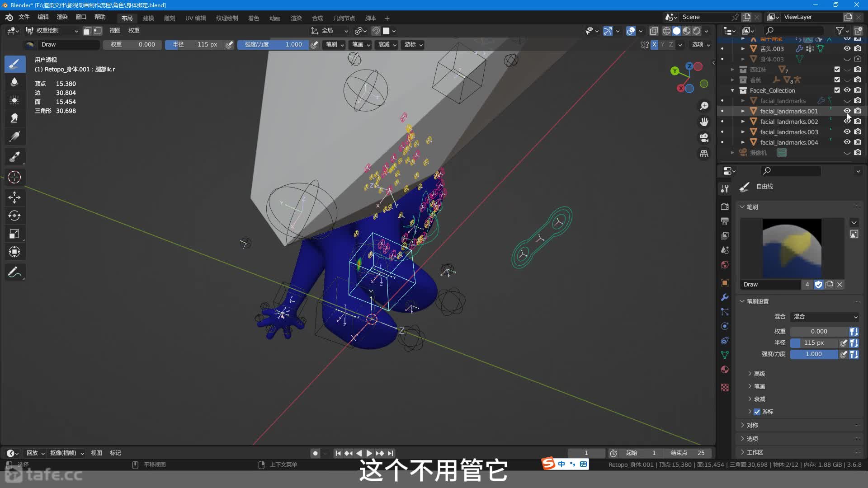Switch to the 动画 workspace tab
Image resolution: width=868 pixels, height=488 pixels.
(275, 18)
